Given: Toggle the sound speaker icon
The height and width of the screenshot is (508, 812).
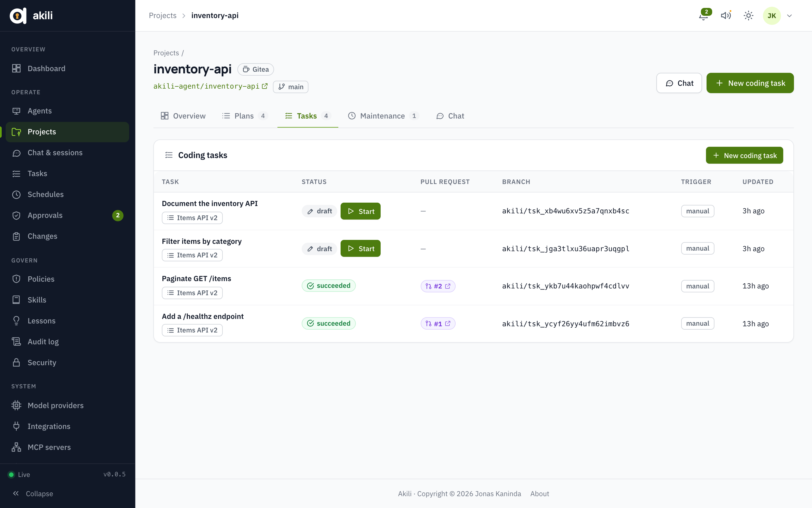Looking at the screenshot, I should click(726, 16).
